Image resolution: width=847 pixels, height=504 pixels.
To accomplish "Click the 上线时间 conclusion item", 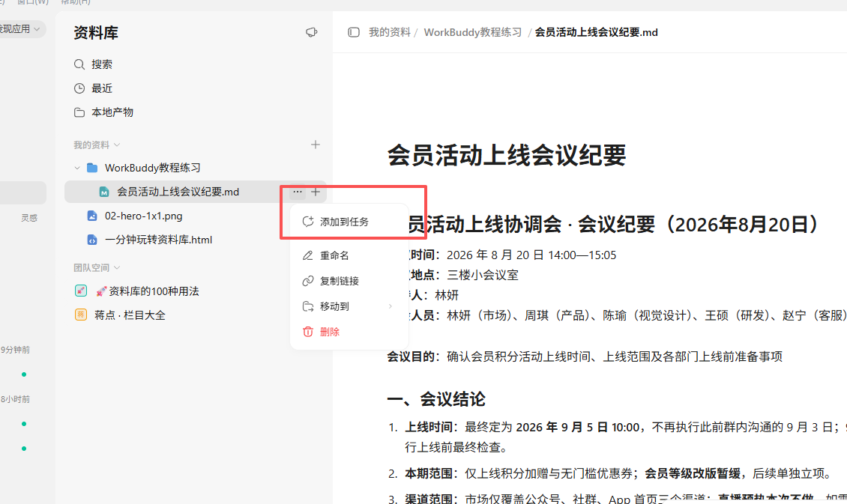I will [x=626, y=437].
